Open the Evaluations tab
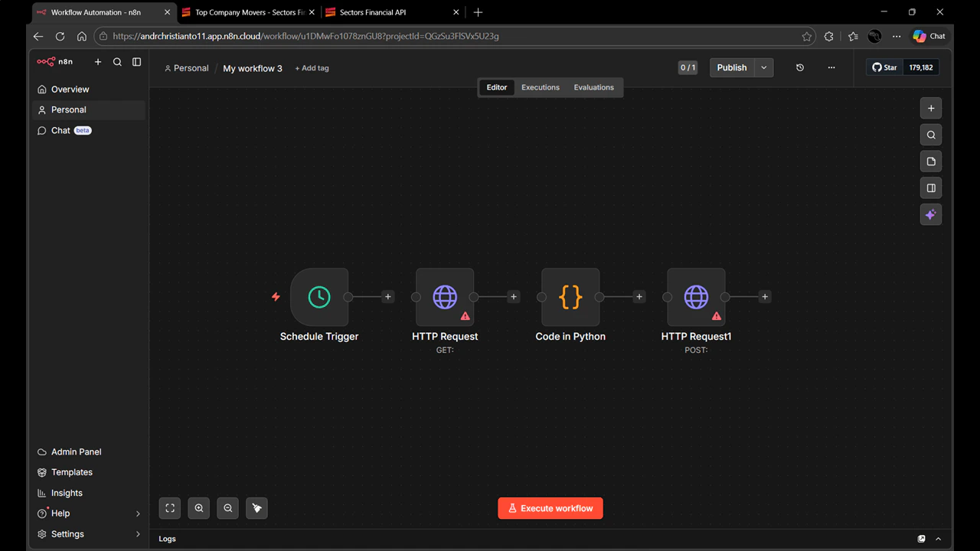The image size is (980, 551). pyautogui.click(x=594, y=87)
